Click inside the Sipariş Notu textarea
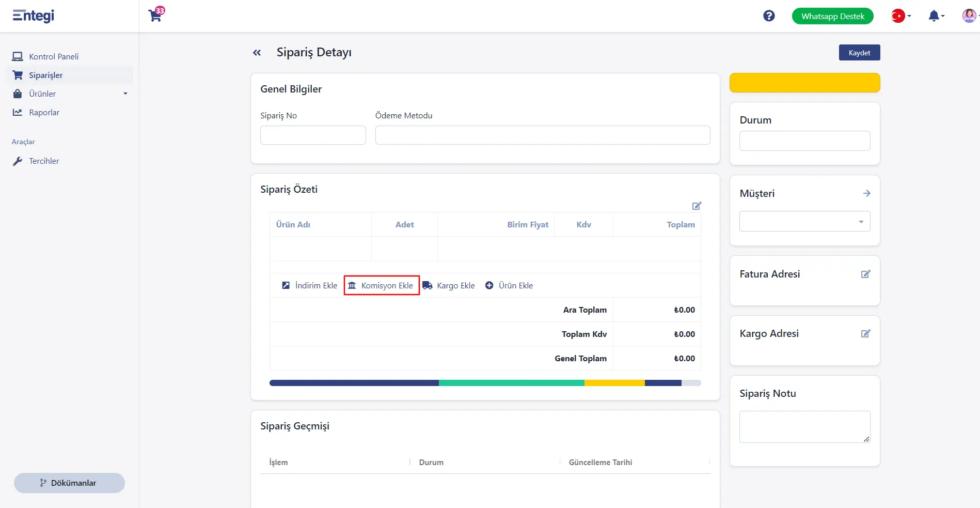The image size is (980, 508). [804, 427]
